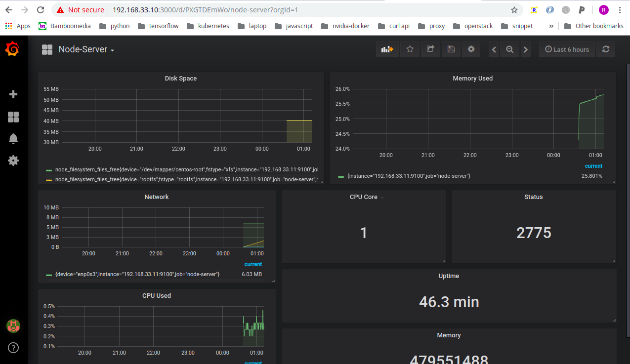
Task: Open the Share dashboard icon
Action: (x=430, y=49)
